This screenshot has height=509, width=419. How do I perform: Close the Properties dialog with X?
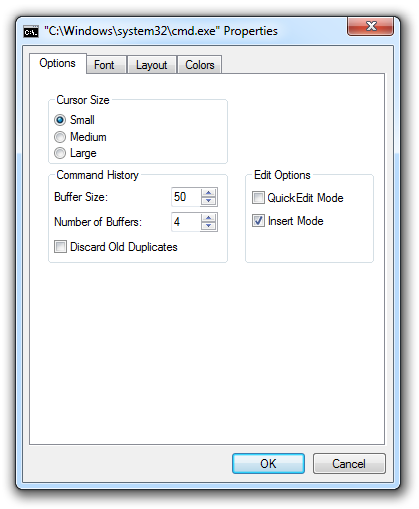[371, 26]
